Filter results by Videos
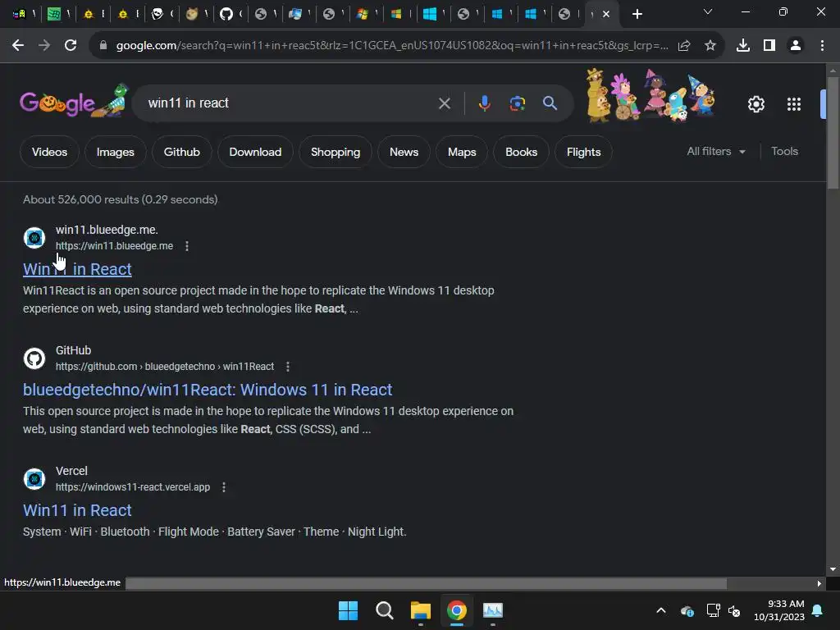Image resolution: width=840 pixels, height=630 pixels. pyautogui.click(x=49, y=152)
